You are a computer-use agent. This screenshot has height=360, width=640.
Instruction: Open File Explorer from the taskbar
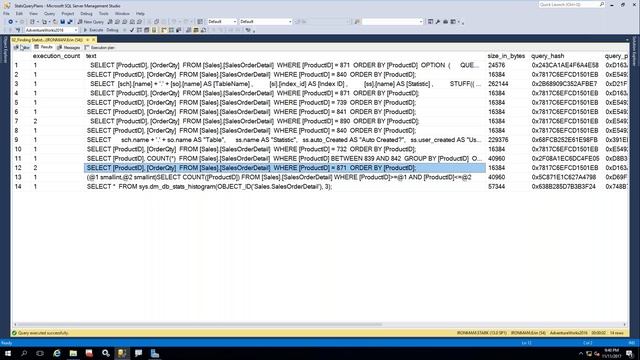(x=73, y=353)
